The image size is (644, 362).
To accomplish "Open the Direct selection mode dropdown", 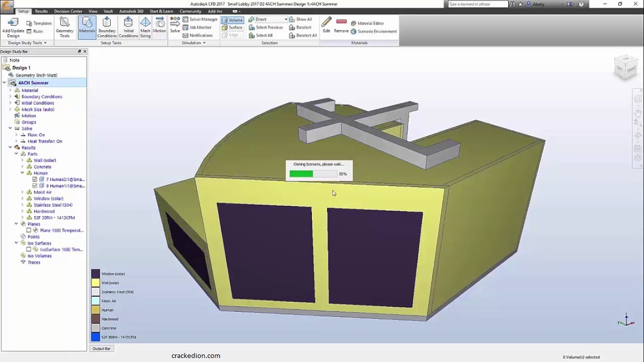I will coord(286,19).
